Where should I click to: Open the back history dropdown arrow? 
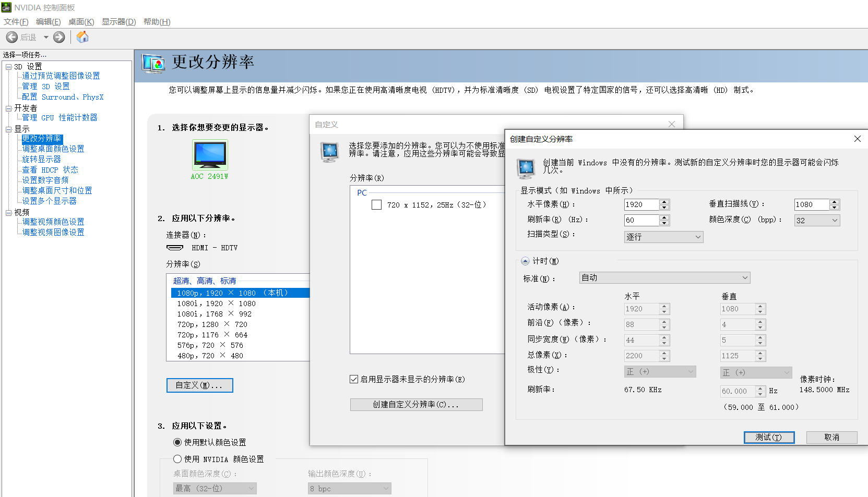pos(46,37)
